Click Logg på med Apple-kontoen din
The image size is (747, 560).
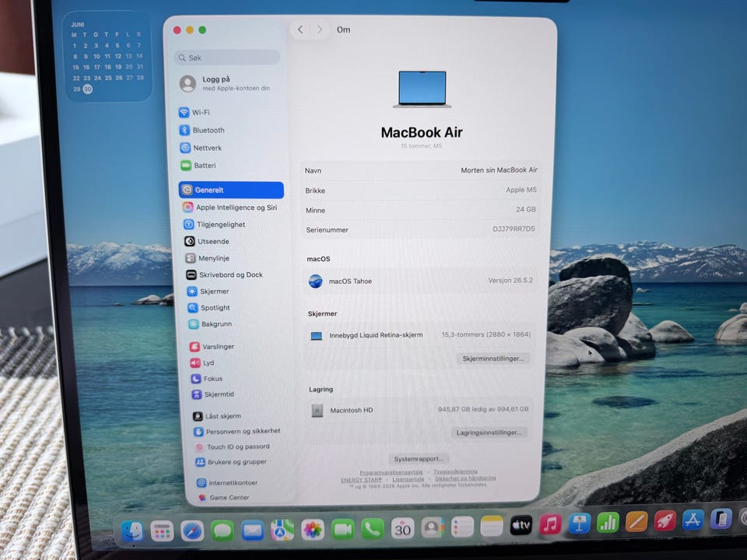[x=226, y=83]
